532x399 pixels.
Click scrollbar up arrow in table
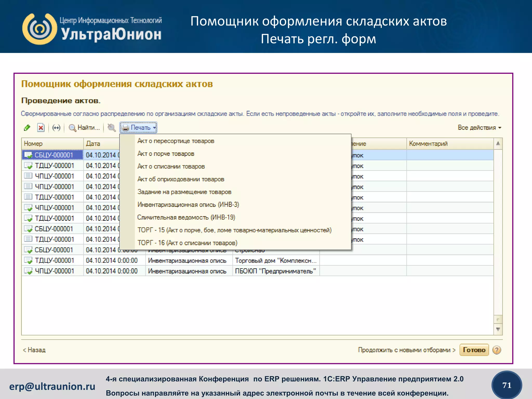(x=498, y=144)
